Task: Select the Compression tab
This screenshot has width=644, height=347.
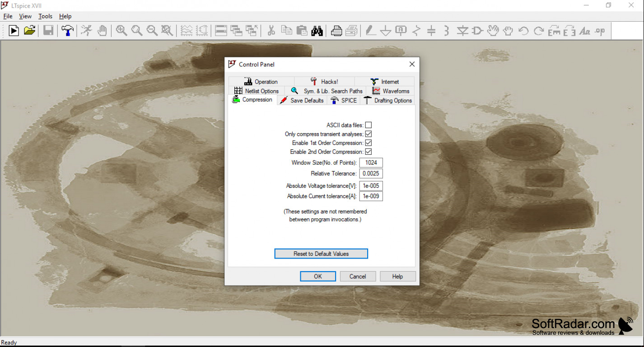Action: click(x=252, y=100)
